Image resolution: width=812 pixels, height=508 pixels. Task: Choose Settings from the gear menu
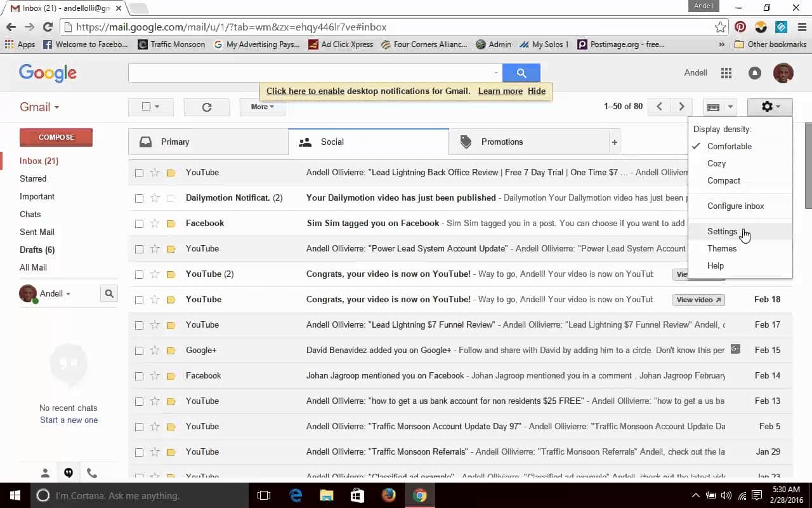pyautogui.click(x=722, y=232)
